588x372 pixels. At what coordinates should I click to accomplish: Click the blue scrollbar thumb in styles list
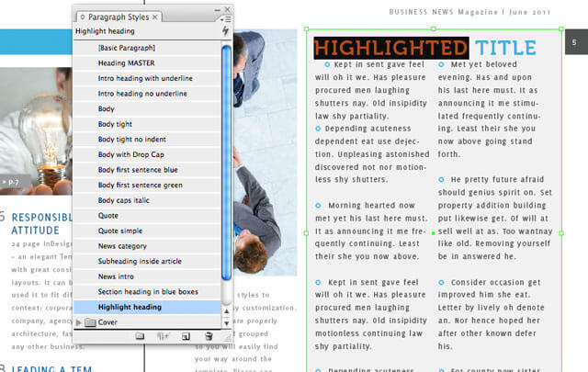pos(226,163)
